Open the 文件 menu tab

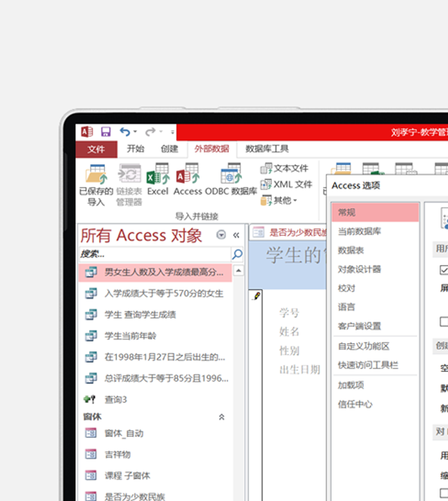coord(96,149)
